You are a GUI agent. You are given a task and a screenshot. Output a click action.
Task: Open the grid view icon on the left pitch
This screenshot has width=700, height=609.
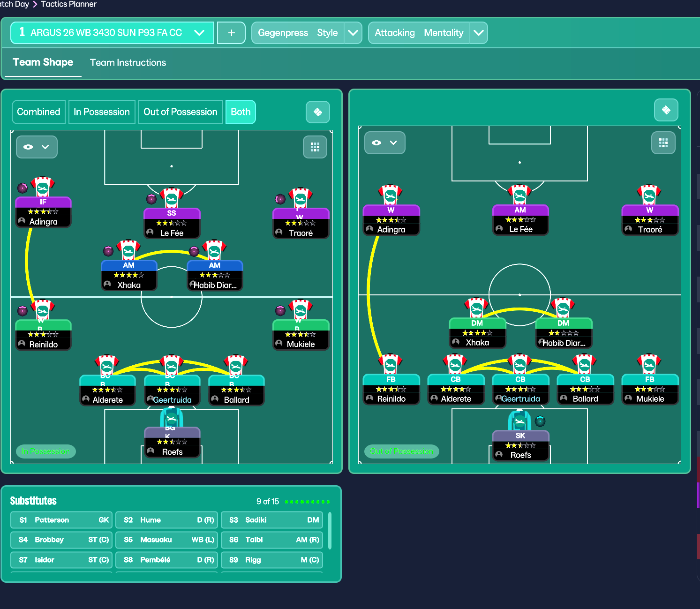tap(315, 147)
